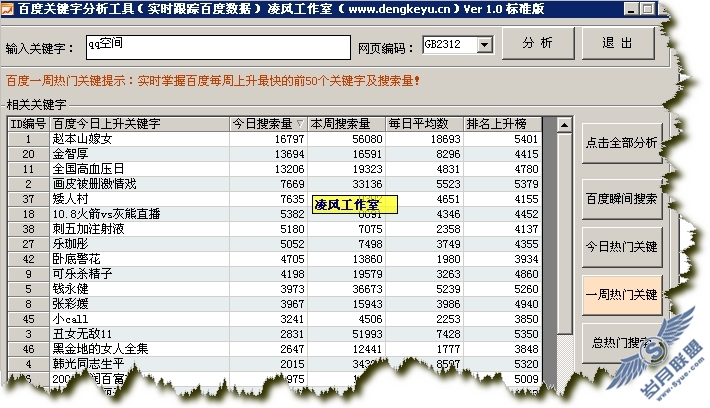Click 每日平均数 column header

[x=425, y=124]
